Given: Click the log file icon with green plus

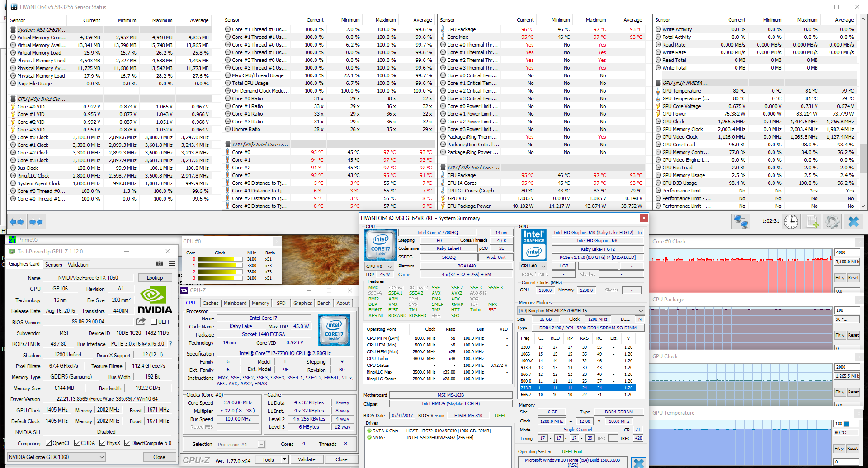Looking at the screenshot, I should tap(812, 222).
